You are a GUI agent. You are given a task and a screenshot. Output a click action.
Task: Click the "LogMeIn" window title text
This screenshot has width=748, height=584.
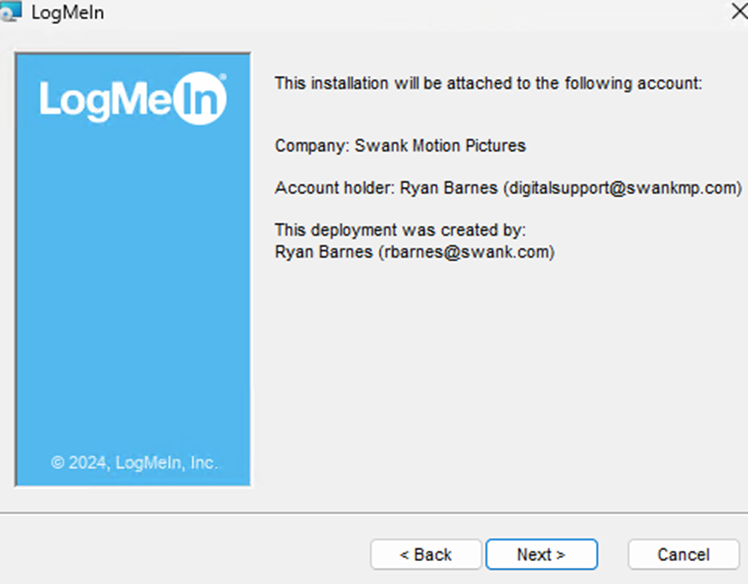(x=68, y=13)
